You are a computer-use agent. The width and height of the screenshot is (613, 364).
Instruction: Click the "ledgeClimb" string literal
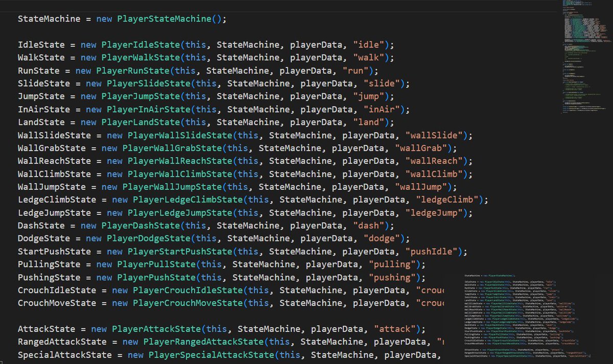pyautogui.click(x=447, y=200)
